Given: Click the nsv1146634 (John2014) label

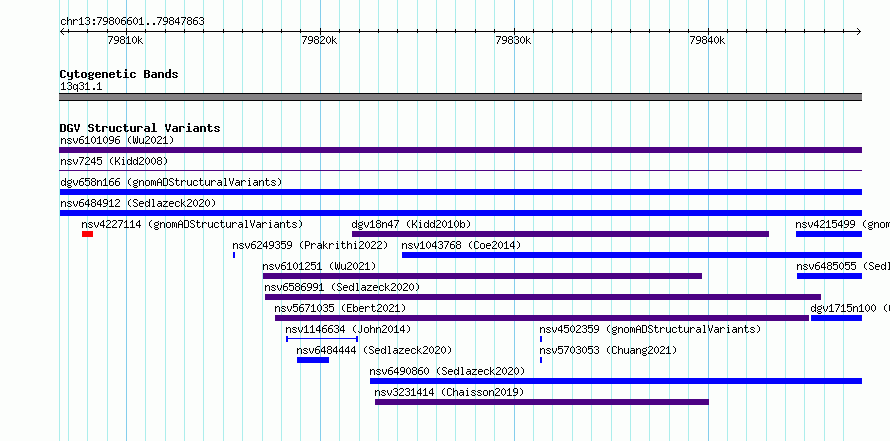Looking at the screenshot, I should 349,329.
